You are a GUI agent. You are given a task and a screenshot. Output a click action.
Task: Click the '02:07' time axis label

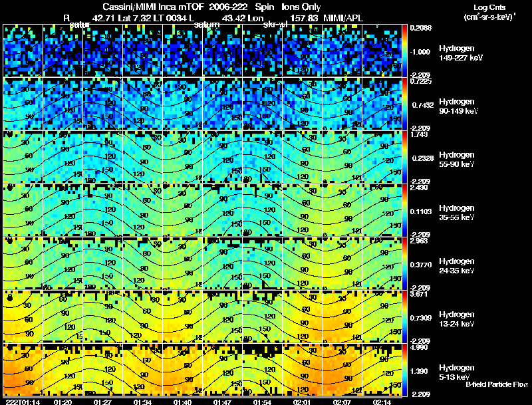(342, 402)
